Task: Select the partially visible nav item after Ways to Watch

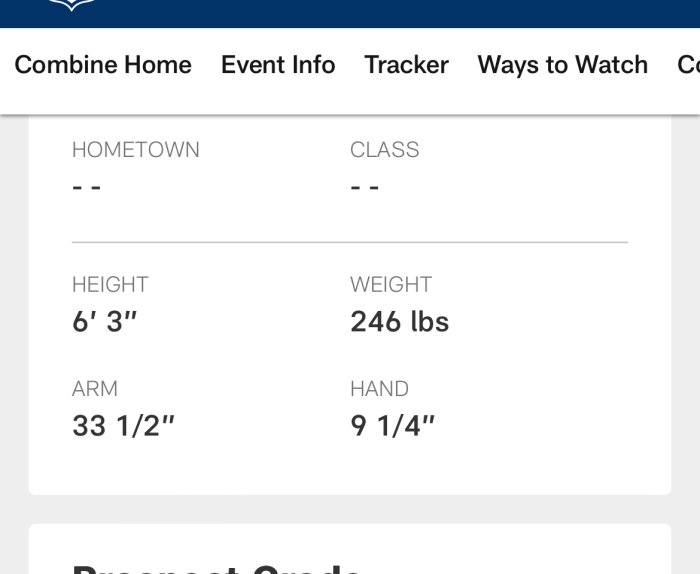Action: 688,65
